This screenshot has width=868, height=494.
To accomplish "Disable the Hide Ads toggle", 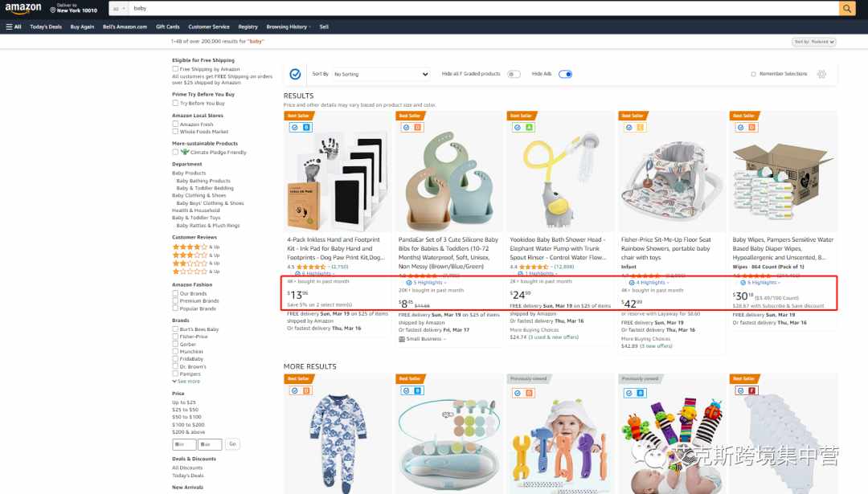I will (565, 74).
